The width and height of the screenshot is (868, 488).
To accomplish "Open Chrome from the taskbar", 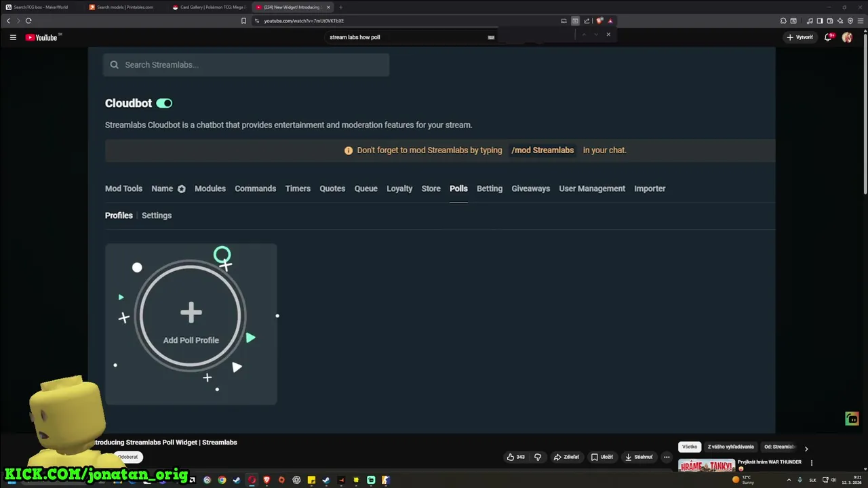I will point(222,480).
